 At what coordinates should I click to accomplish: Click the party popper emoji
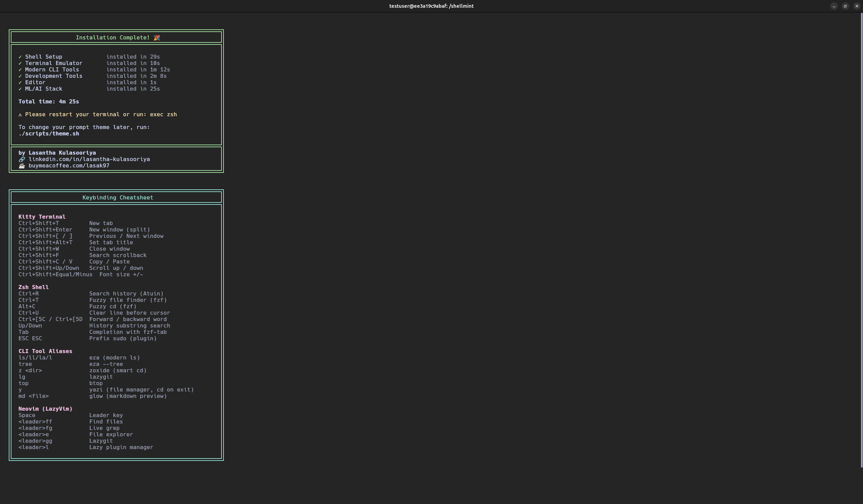point(156,38)
